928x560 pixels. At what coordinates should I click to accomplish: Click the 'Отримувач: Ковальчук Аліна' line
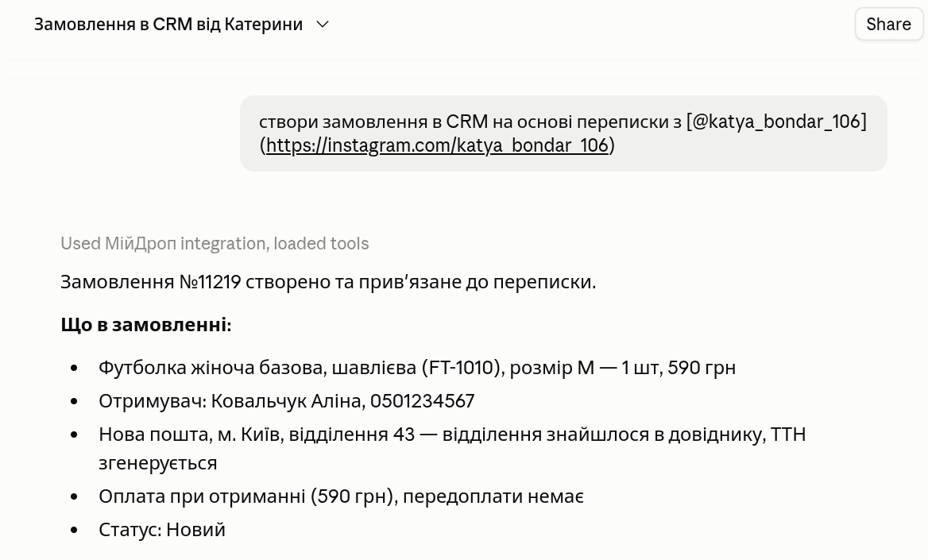[x=287, y=401]
